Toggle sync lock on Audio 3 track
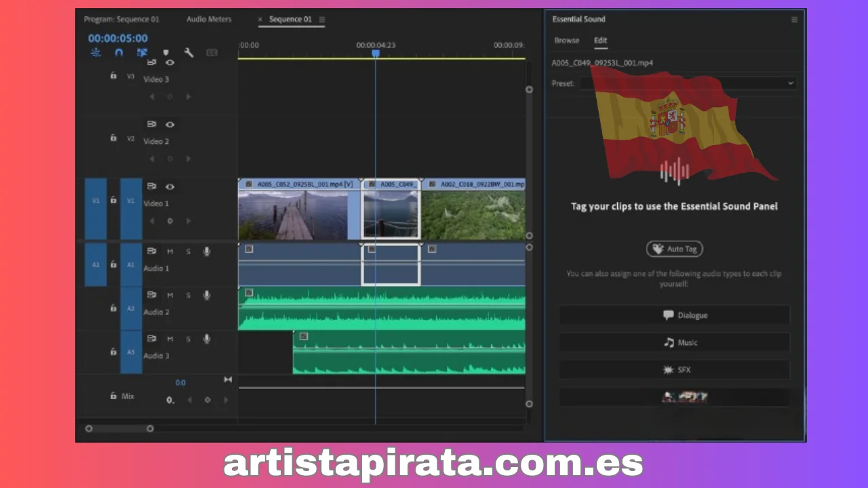This screenshot has height=488, width=868. pyautogui.click(x=152, y=338)
